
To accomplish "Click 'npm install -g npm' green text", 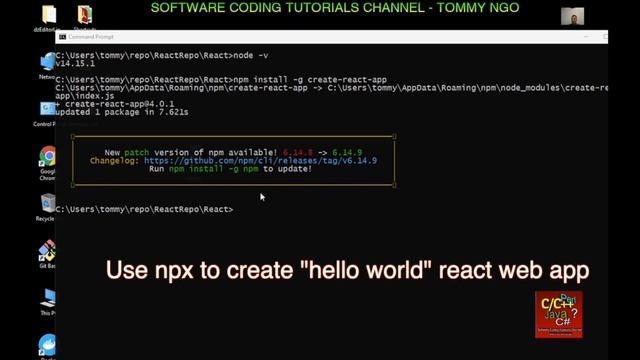I will pos(213,169).
